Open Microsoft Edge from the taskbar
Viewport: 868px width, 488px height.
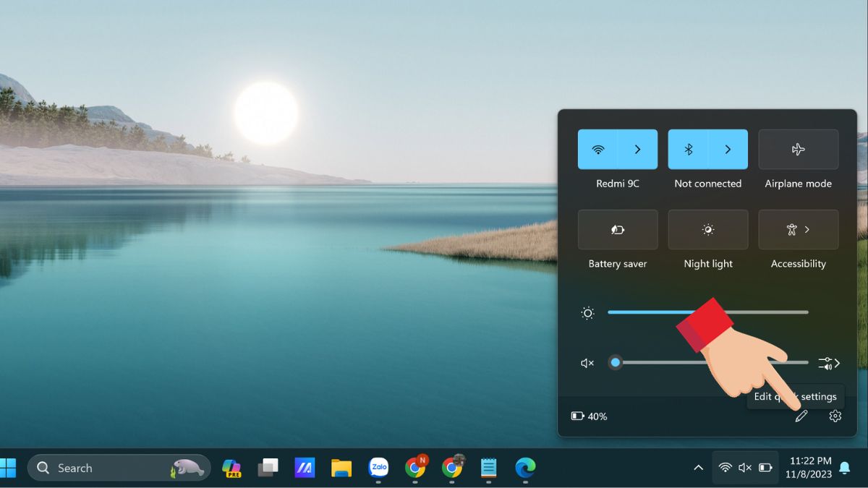tap(525, 468)
